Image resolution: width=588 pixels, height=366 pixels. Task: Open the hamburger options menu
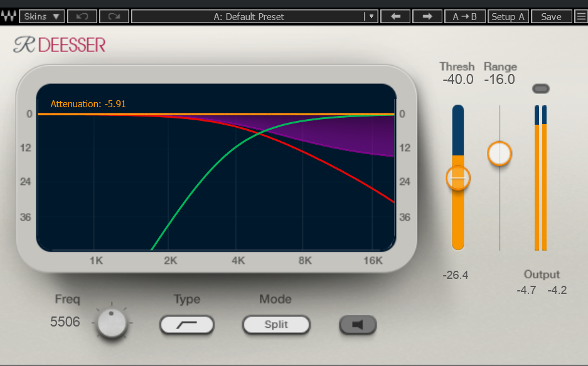(x=581, y=16)
